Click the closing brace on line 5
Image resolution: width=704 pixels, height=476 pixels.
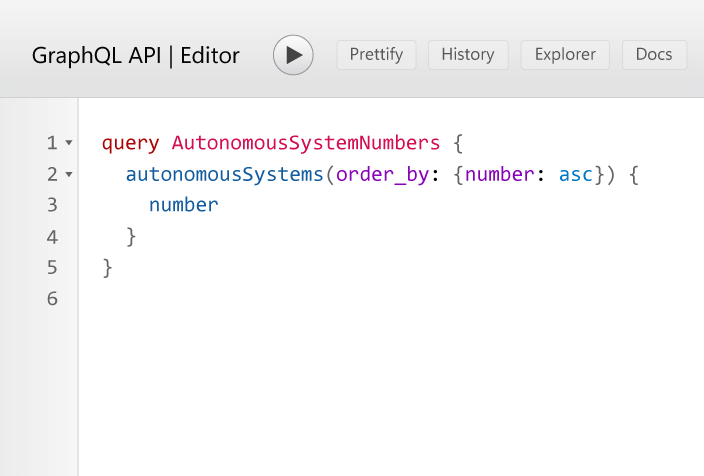[107, 268]
